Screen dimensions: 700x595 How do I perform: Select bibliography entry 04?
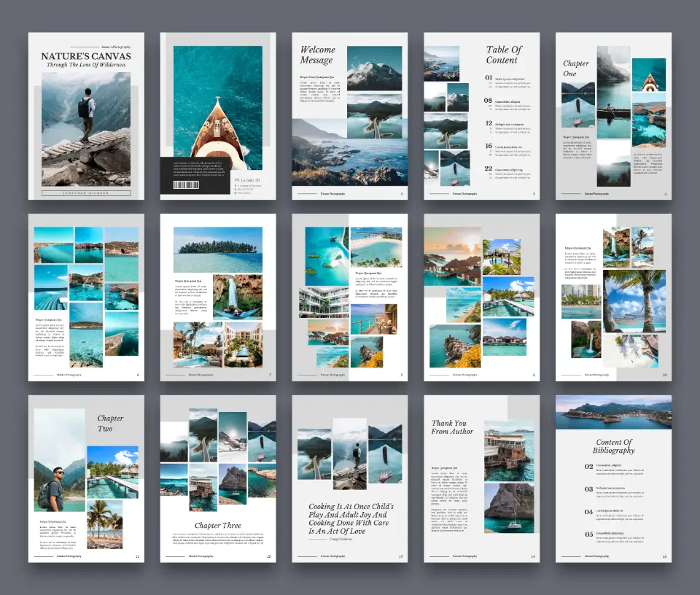pyautogui.click(x=614, y=514)
